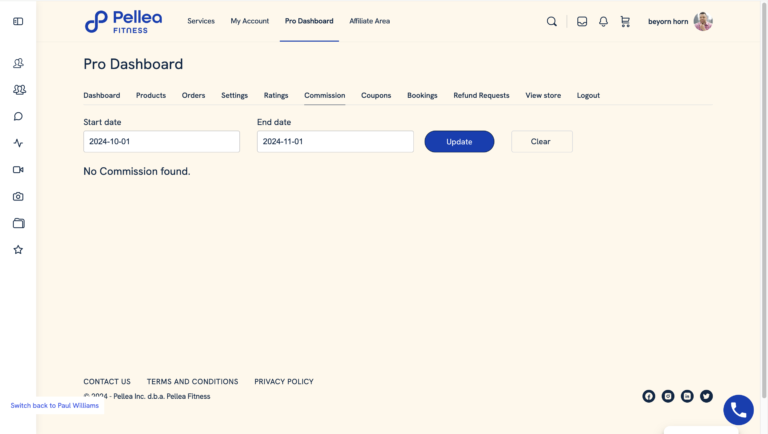
Task: Open the activity pulse icon in sidebar
Action: click(x=18, y=143)
